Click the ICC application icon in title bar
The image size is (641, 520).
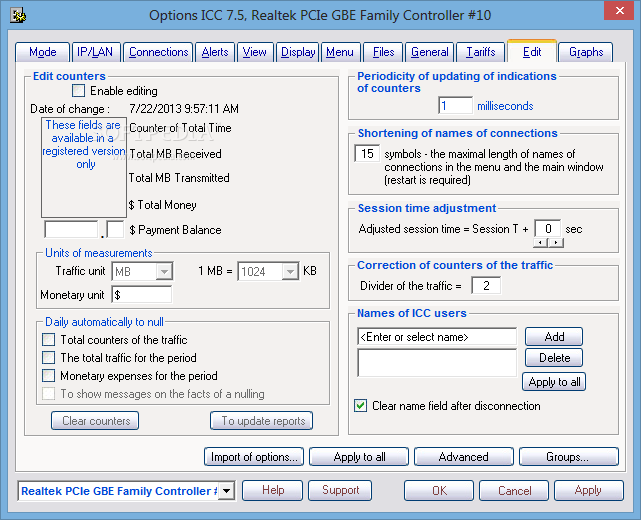click(x=18, y=16)
